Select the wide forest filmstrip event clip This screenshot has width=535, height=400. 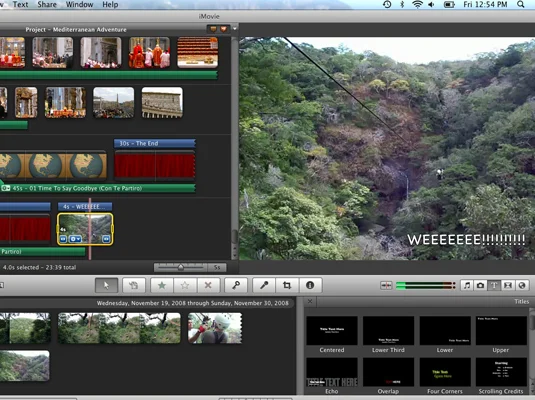[119, 328]
